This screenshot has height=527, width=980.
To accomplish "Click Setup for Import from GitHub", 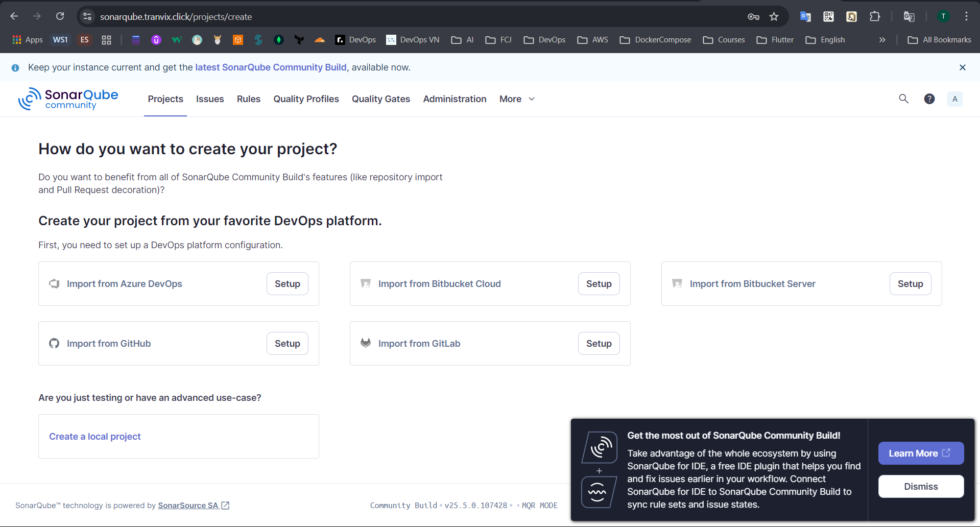I will pyautogui.click(x=287, y=344).
